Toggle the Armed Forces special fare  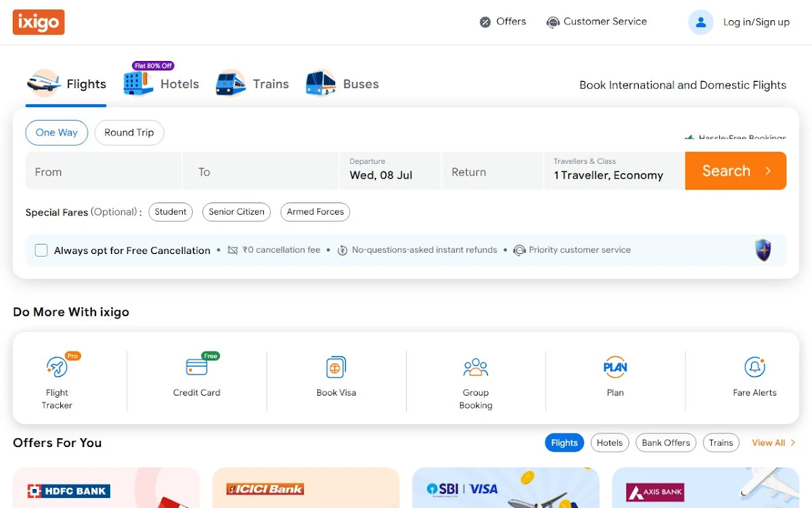point(315,212)
